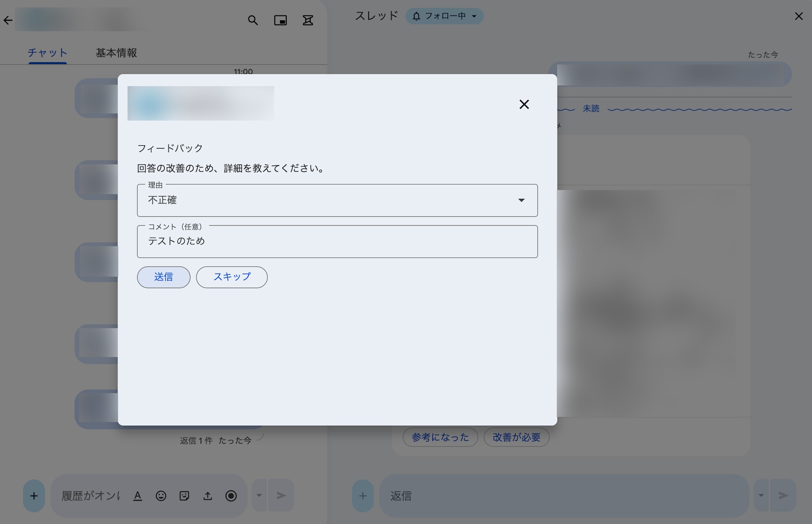812x524 pixels.
Task: Expand send options arrow beside 返信 field
Action: [761, 496]
